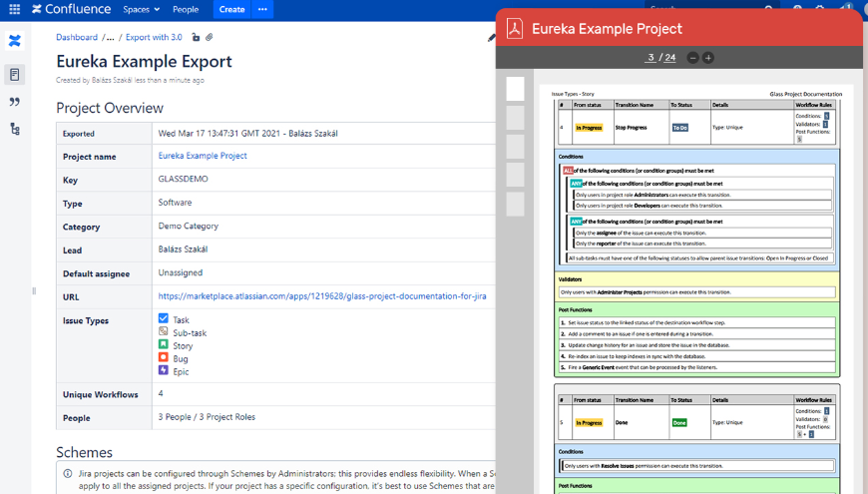
Task: Click 'In Progress' status in Stop Progress row
Action: (x=589, y=128)
